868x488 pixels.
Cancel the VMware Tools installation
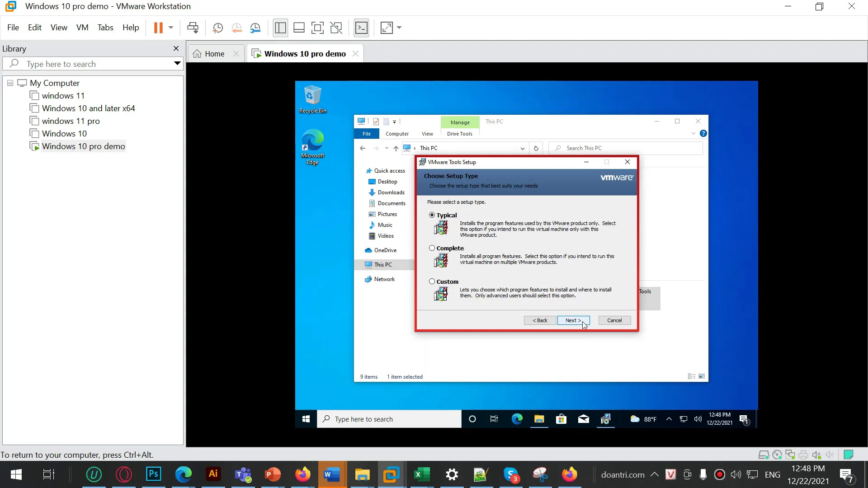click(614, 320)
